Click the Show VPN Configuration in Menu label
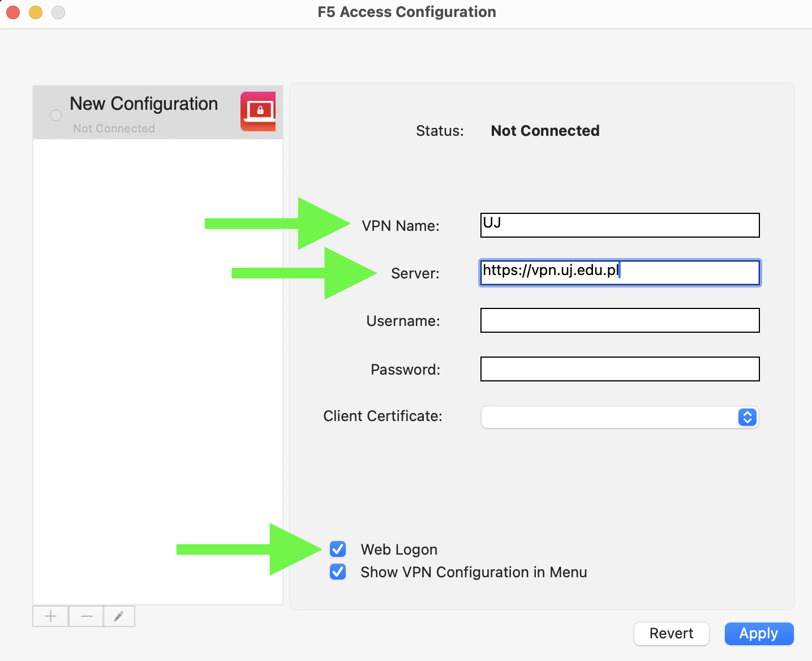The image size is (812, 661). pos(474,572)
